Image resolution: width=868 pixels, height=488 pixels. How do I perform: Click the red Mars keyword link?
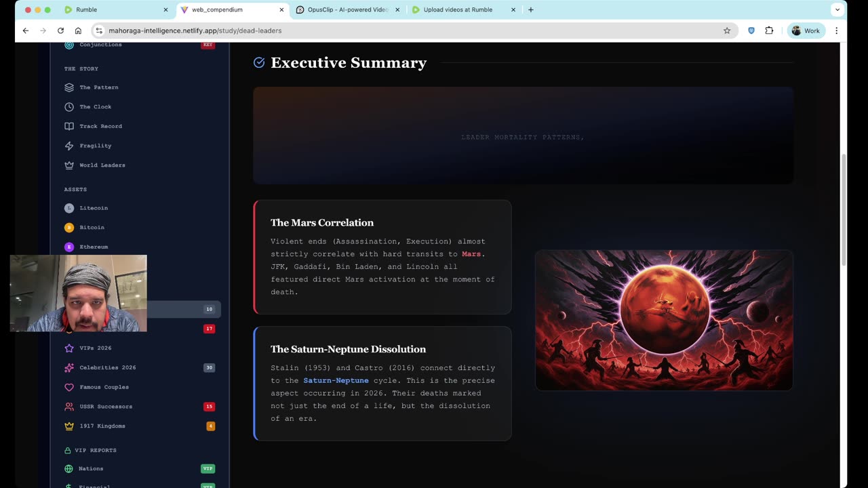pos(471,254)
